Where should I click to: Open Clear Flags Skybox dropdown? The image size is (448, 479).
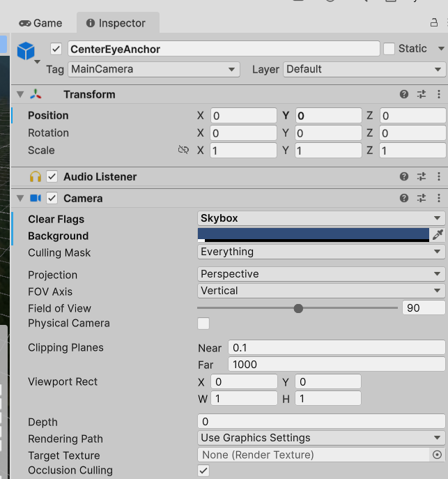[321, 218]
